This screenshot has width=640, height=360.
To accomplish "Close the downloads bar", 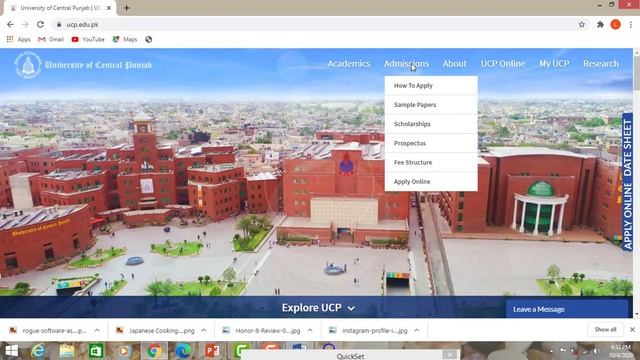I will click(632, 329).
